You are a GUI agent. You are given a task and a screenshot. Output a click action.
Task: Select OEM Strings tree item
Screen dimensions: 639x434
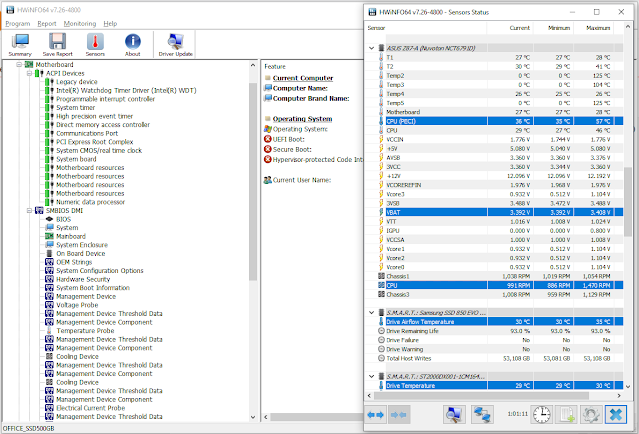pyautogui.click(x=74, y=262)
